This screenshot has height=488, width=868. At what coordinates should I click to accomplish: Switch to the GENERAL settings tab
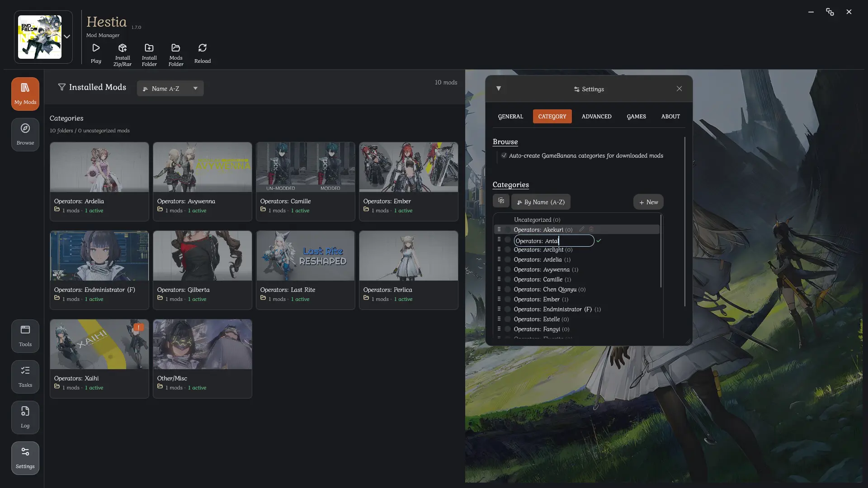point(510,116)
